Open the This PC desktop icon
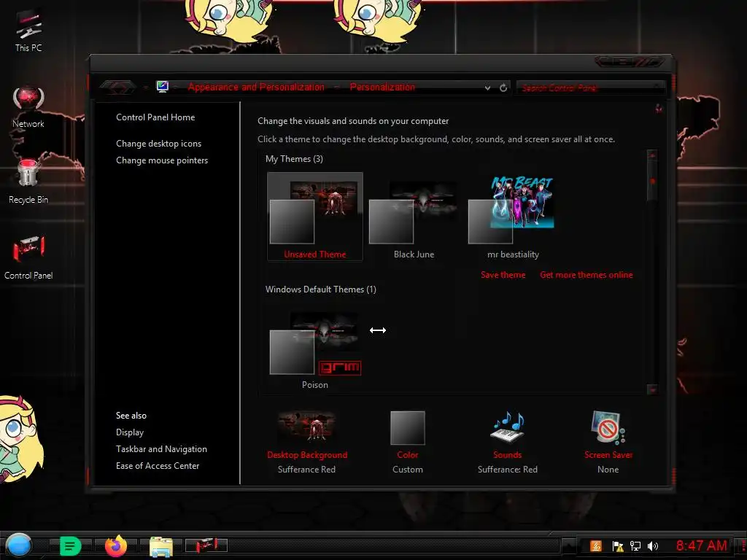747x560 pixels. (28, 29)
